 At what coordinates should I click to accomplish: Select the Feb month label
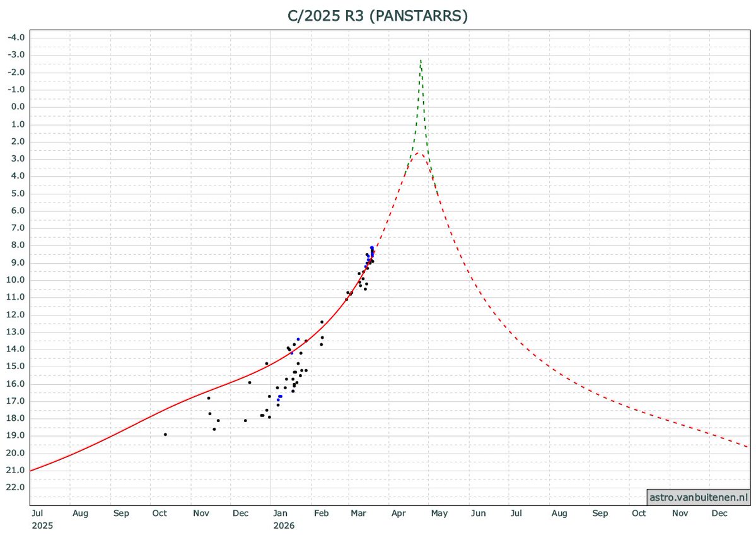(321, 514)
